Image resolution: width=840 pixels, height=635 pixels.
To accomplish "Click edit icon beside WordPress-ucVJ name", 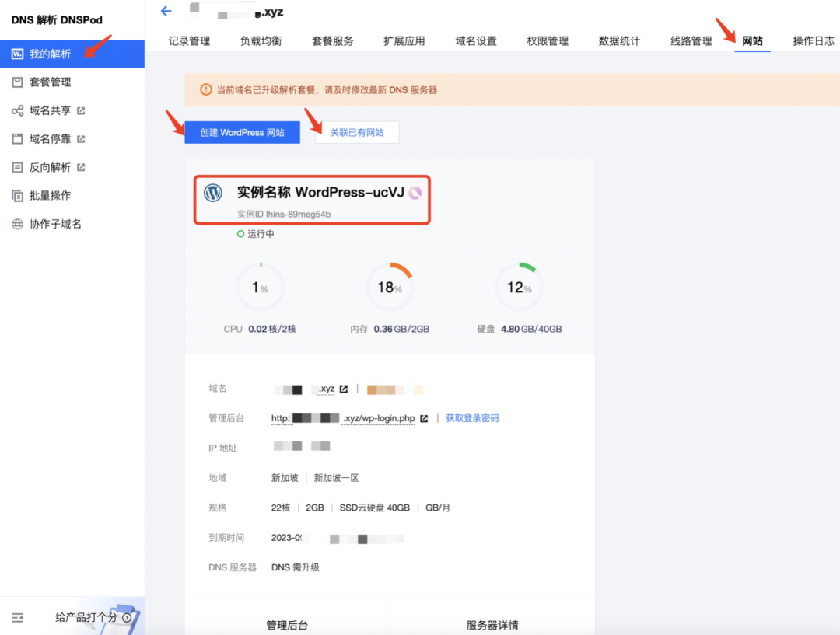I will pyautogui.click(x=415, y=193).
